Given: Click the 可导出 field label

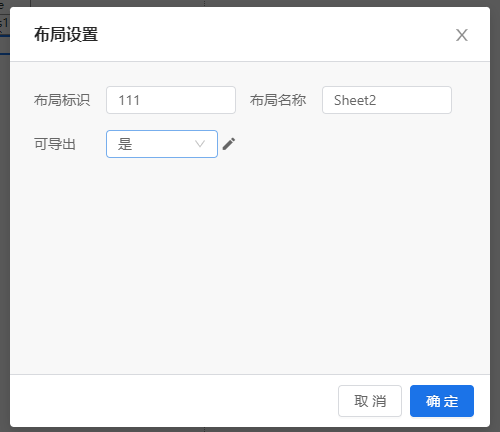Looking at the screenshot, I should tap(55, 144).
